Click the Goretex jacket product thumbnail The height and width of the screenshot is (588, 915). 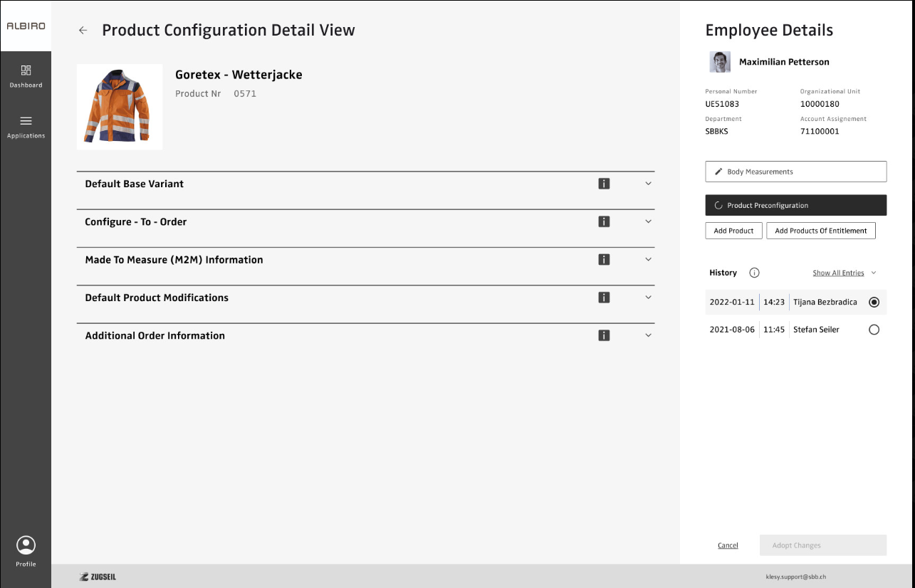120,107
